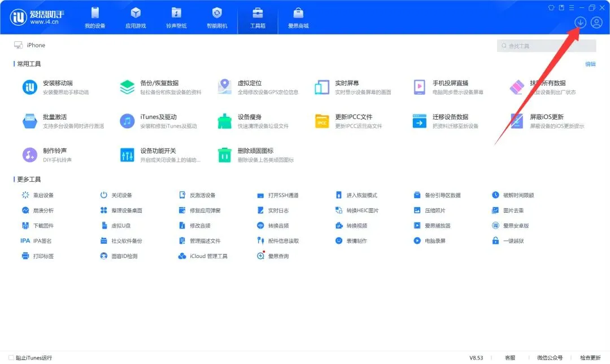Screen dimensions: 610x364
Task: Switch to the 我的设备 tab
Action: click(95, 17)
